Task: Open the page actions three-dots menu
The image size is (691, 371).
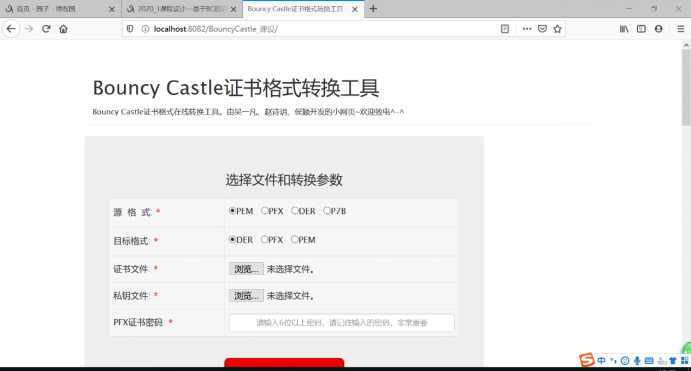Action: (527, 29)
